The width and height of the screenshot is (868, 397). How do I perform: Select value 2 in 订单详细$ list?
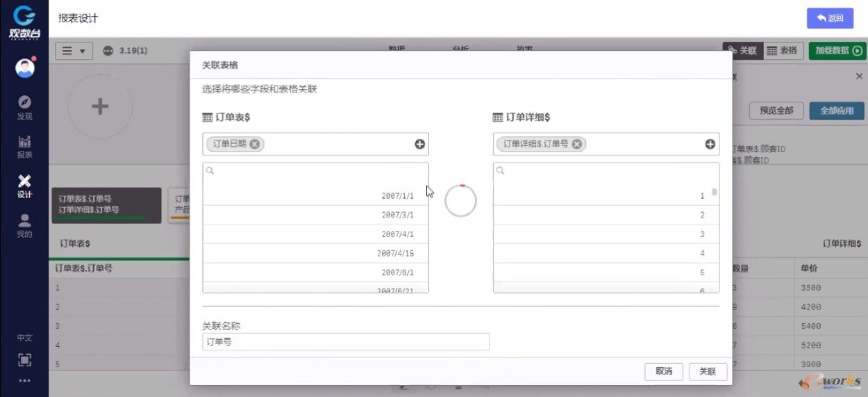[x=602, y=216]
